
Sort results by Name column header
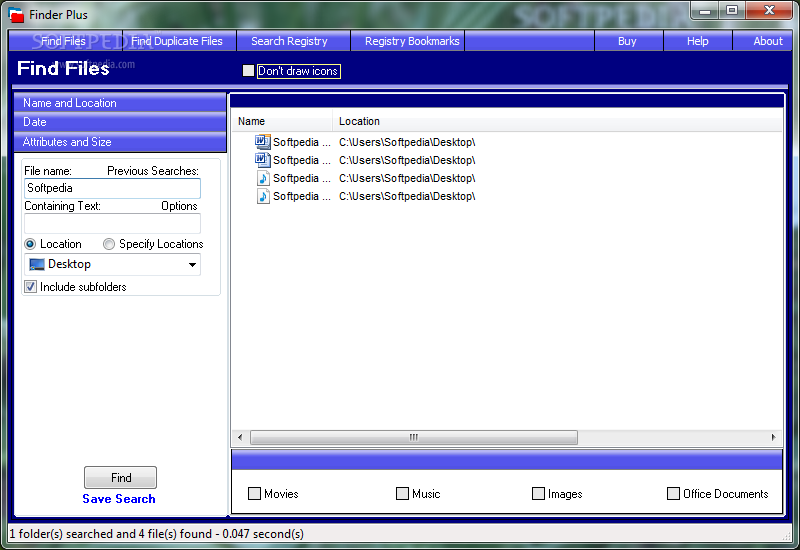(282, 121)
